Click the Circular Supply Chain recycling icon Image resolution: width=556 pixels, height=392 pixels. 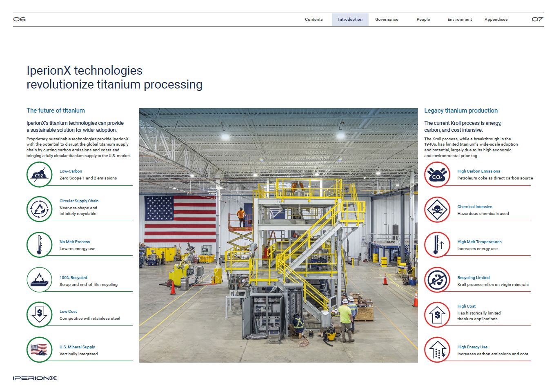(x=40, y=209)
